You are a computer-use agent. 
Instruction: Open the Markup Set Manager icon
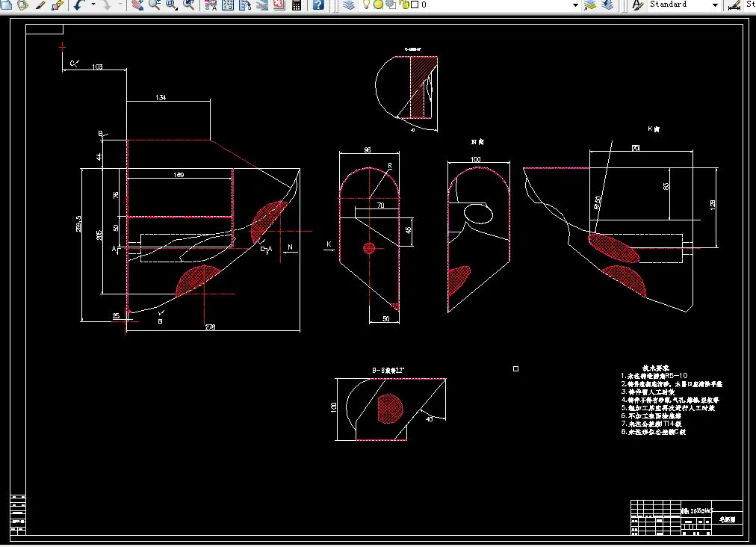click(x=279, y=4)
